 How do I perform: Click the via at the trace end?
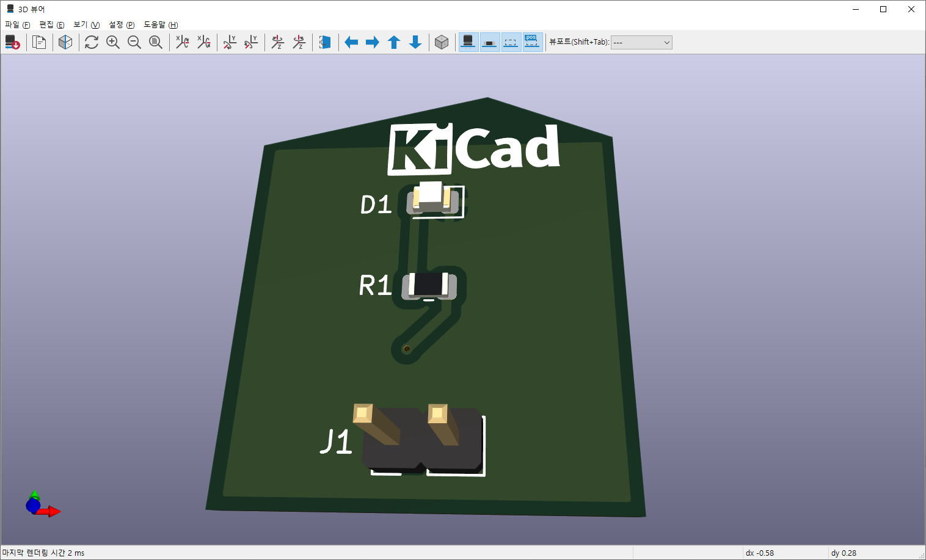click(x=407, y=349)
